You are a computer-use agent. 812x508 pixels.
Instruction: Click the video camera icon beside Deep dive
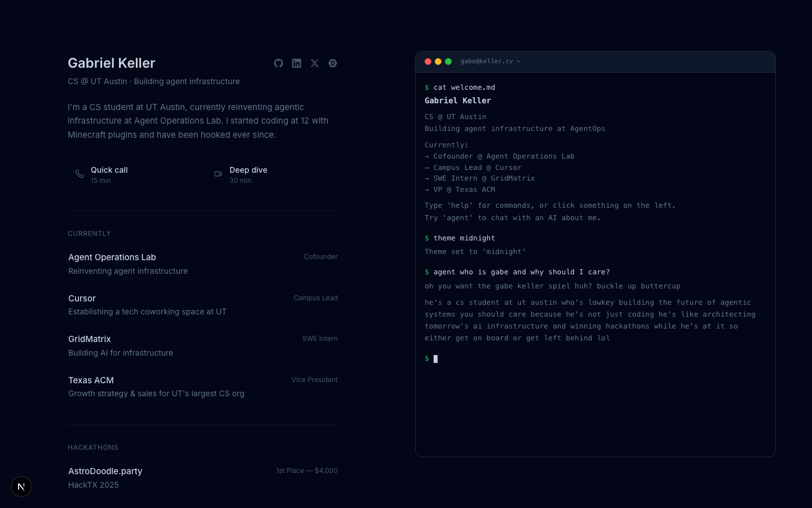218,174
